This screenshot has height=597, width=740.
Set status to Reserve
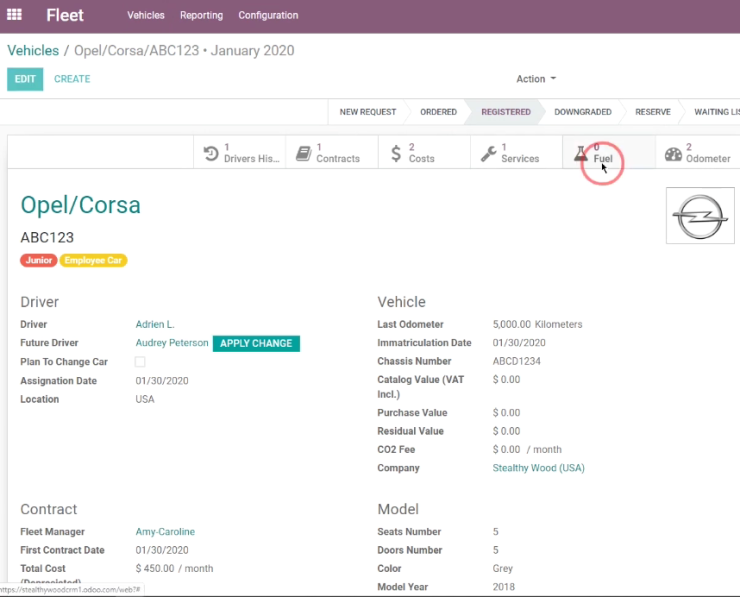point(653,112)
